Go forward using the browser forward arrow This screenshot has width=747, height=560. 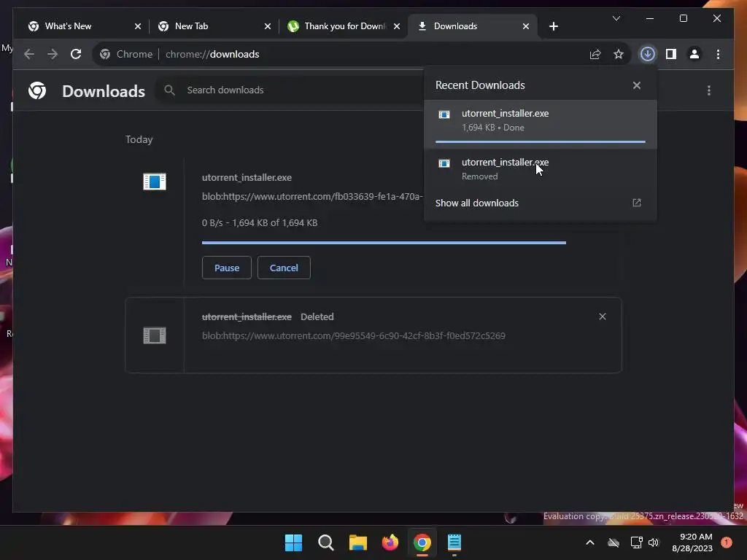[53, 54]
